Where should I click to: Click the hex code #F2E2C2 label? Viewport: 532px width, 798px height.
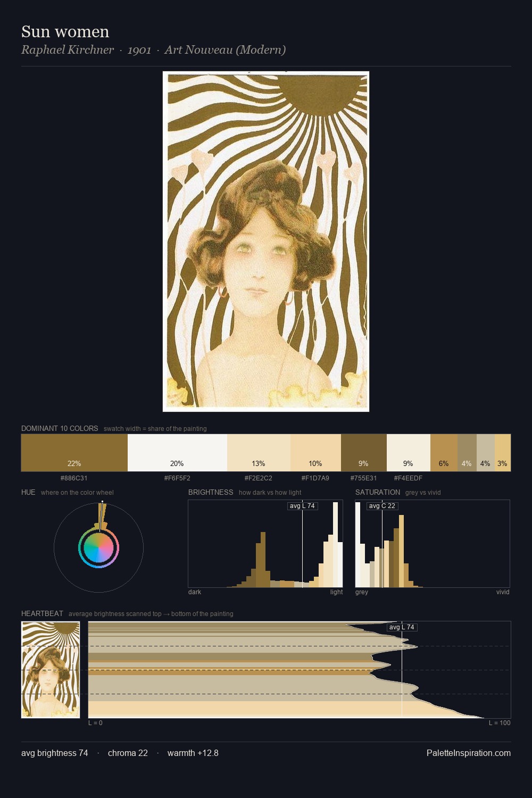click(x=259, y=478)
